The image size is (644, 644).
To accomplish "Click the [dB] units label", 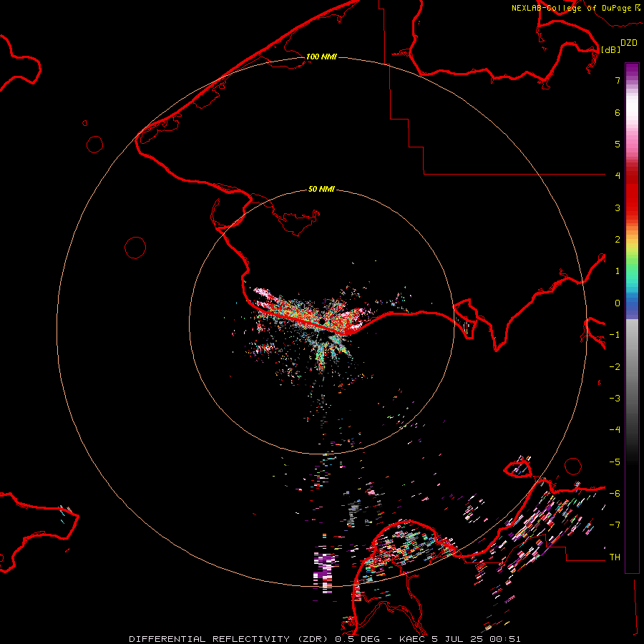I will (x=610, y=49).
